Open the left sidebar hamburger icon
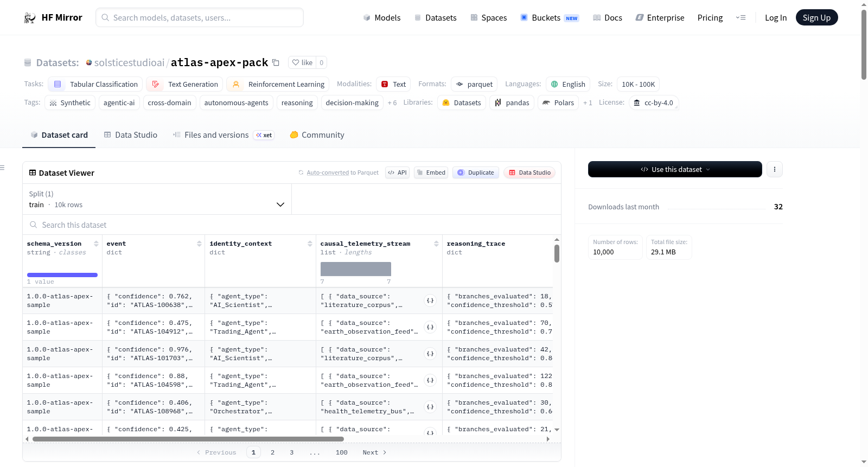The height and width of the screenshot is (467, 868). click(2, 168)
